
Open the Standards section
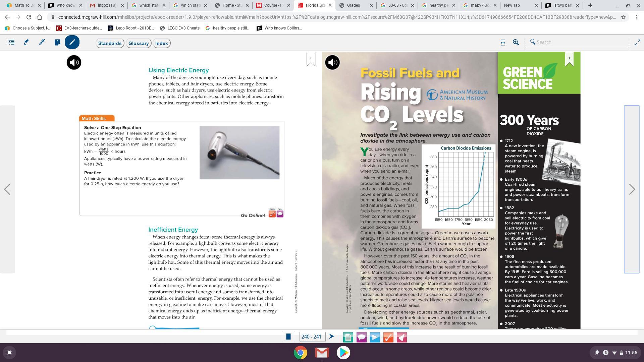[x=110, y=43]
